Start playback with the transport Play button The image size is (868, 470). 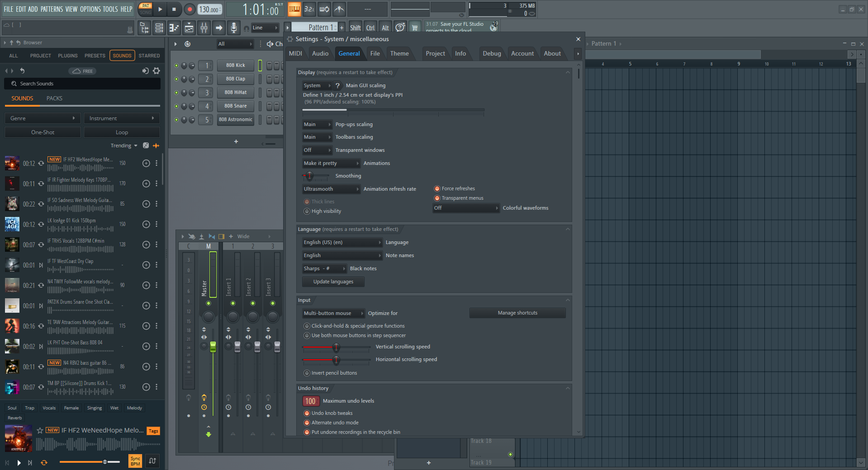pos(160,9)
